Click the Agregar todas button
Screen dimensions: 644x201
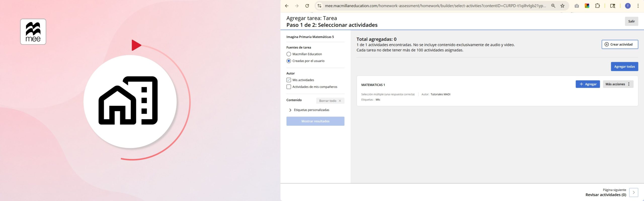point(624,67)
